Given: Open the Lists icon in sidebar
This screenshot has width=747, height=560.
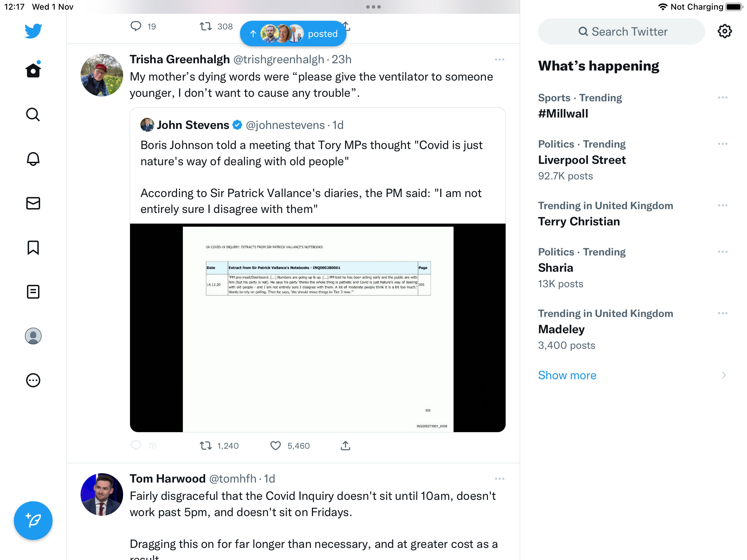Looking at the screenshot, I should [x=33, y=292].
